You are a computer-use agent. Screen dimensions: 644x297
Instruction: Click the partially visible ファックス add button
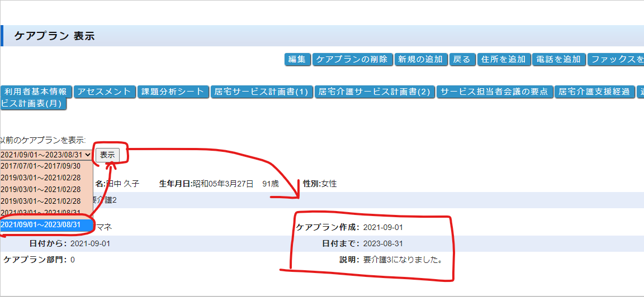point(616,59)
